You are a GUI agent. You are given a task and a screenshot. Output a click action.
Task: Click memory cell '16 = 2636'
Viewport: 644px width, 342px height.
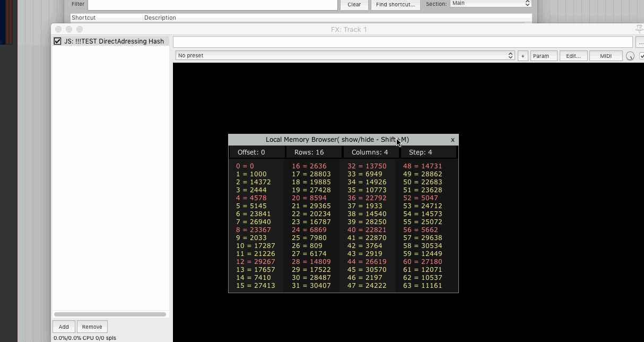(x=309, y=166)
